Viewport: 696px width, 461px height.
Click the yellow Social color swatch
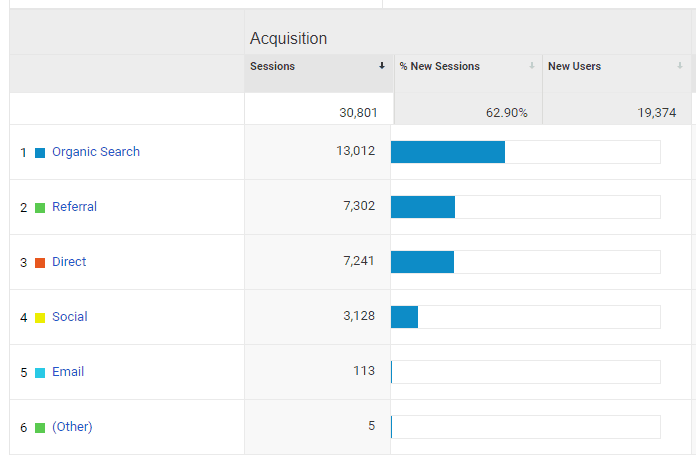(40, 318)
